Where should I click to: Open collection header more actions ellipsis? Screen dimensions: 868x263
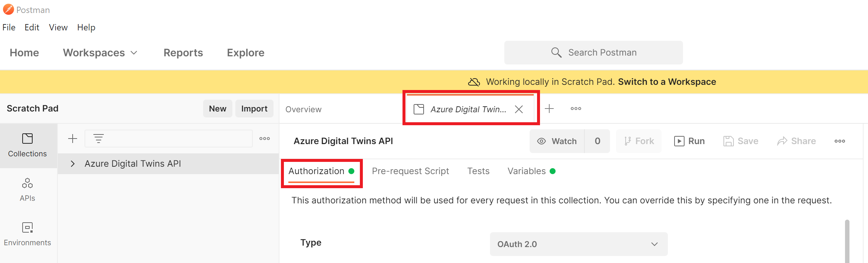840,141
